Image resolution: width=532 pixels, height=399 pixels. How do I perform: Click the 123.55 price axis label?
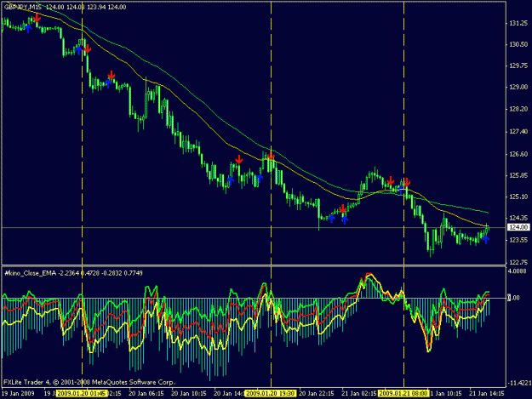click(518, 240)
